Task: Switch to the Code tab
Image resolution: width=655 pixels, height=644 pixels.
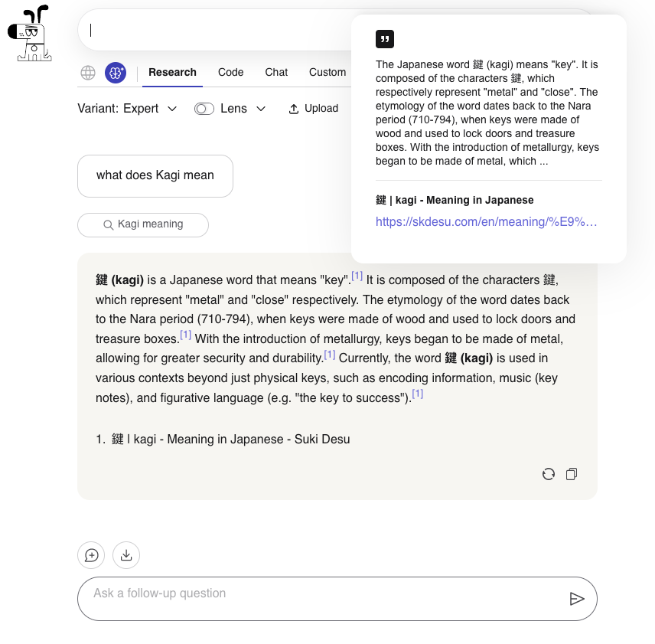Action: click(230, 72)
